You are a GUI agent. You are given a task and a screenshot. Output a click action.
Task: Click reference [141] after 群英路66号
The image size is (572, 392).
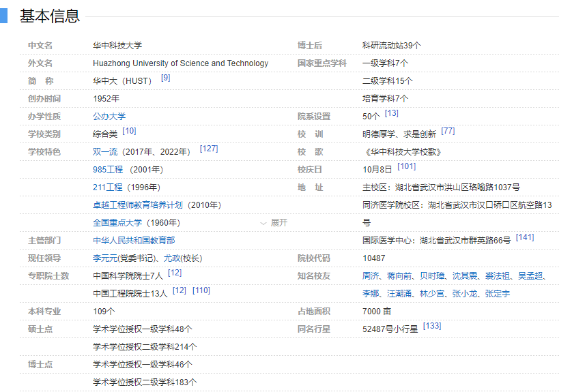525,237
